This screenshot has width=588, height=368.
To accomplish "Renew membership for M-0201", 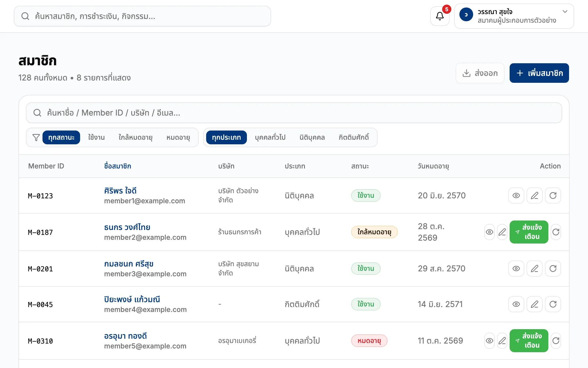I will point(553,269).
